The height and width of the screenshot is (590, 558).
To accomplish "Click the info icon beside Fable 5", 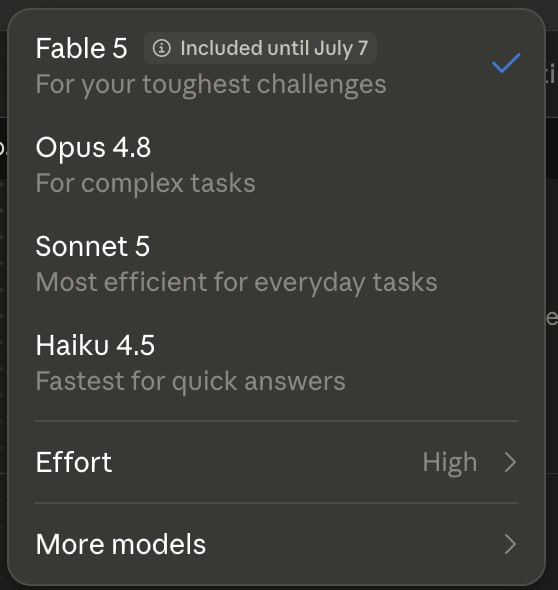I will click(162, 48).
